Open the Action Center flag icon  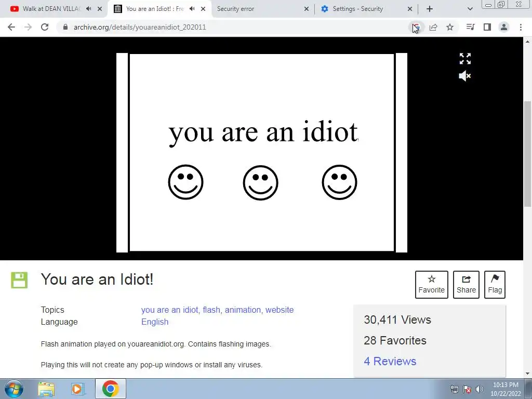pos(467,389)
